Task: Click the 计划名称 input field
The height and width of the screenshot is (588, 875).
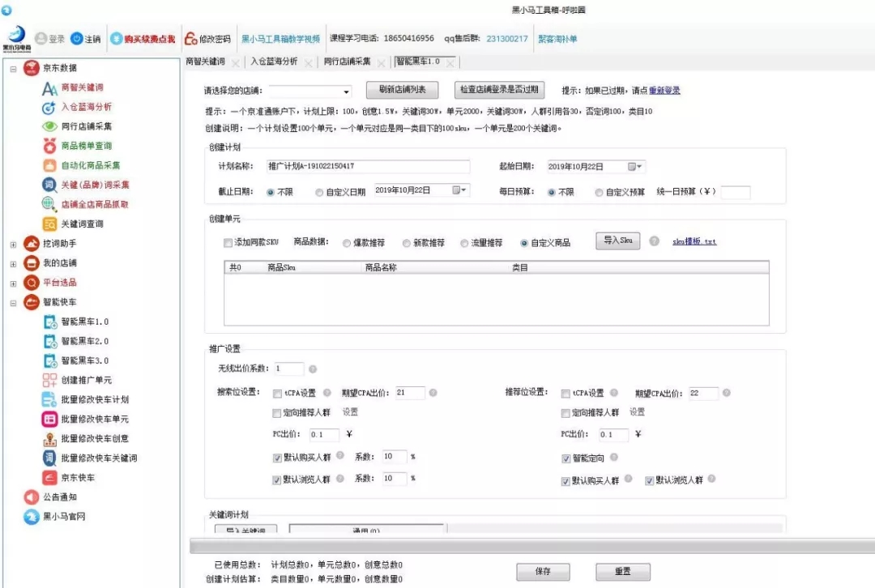Action: point(368,166)
